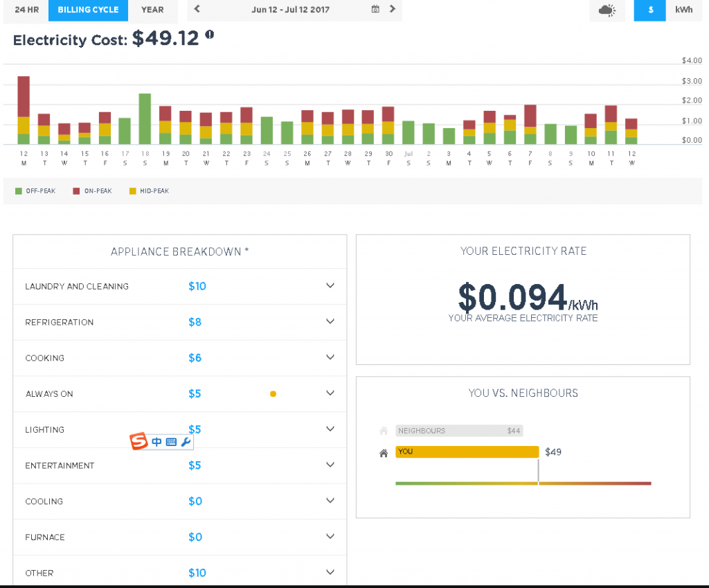Toggle Sogou Chinese input mode
This screenshot has width=709, height=588.
tap(157, 442)
